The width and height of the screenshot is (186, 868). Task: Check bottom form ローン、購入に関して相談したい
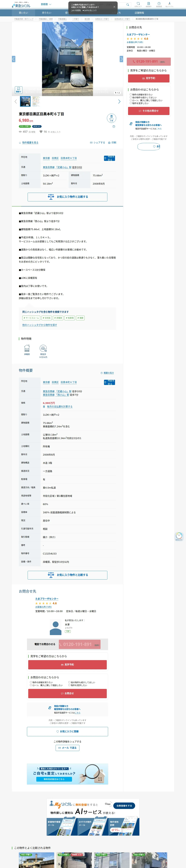click(31, 685)
